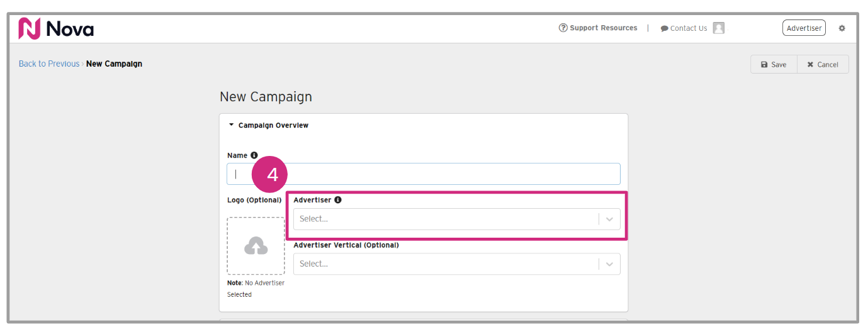The height and width of the screenshot is (332, 868).
Task: Open the user profile avatar
Action: pos(719,28)
